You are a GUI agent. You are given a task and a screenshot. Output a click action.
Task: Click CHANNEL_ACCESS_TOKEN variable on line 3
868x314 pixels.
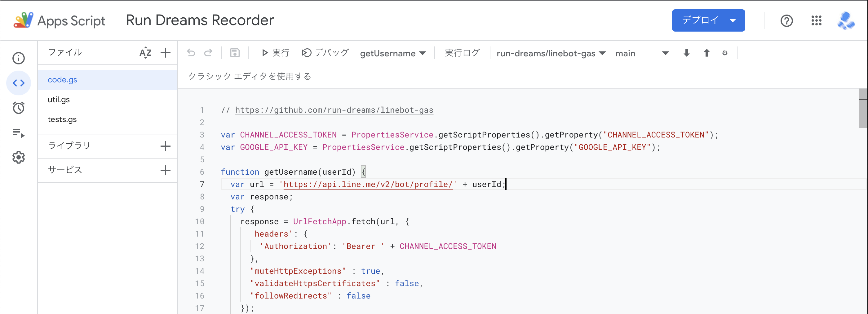[288, 135]
